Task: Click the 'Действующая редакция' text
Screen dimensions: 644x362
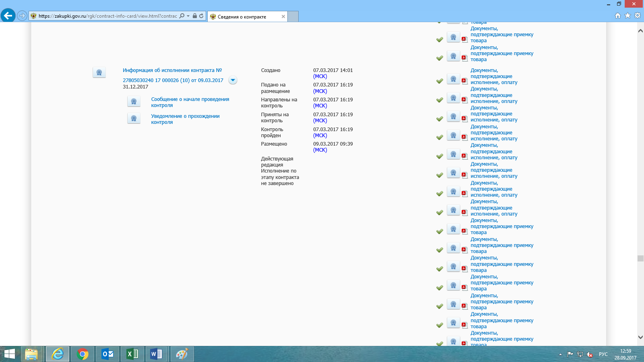Action: (277, 162)
